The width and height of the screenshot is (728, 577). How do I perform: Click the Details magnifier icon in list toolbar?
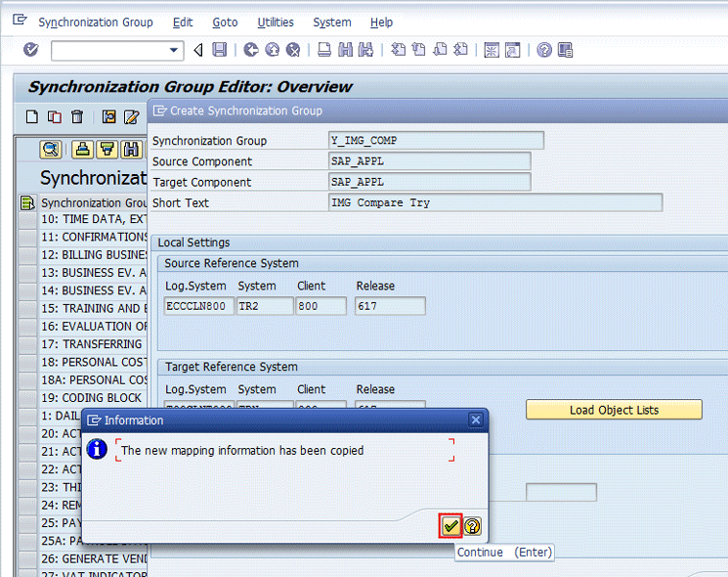coord(51,150)
